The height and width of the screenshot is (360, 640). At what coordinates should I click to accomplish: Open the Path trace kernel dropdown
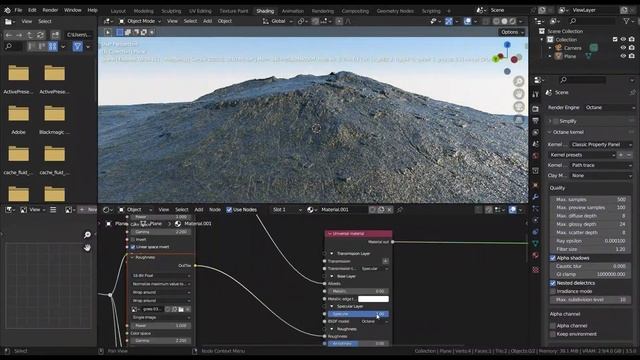point(601,165)
